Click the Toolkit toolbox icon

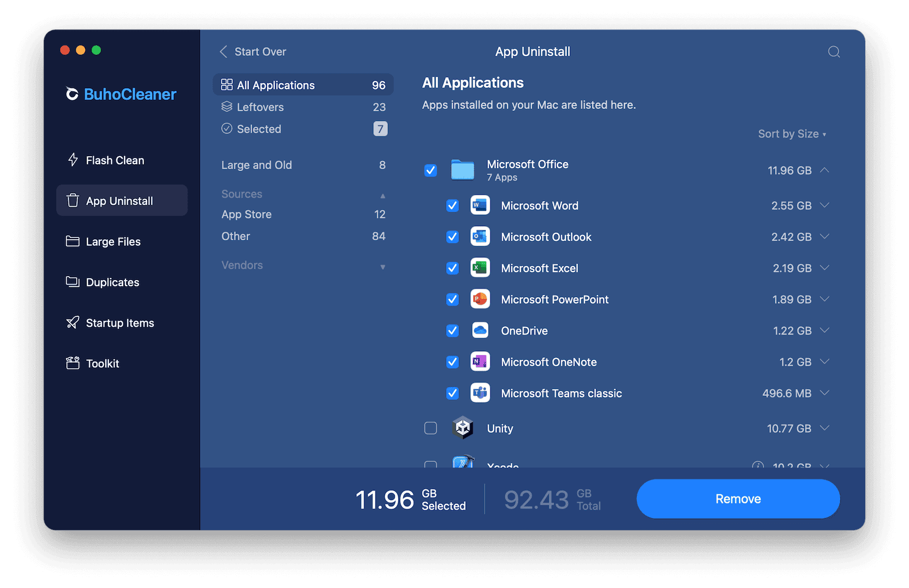[73, 363]
